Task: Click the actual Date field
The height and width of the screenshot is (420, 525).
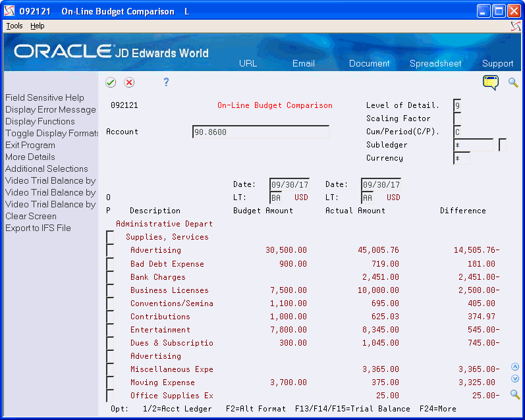Action: click(x=381, y=184)
